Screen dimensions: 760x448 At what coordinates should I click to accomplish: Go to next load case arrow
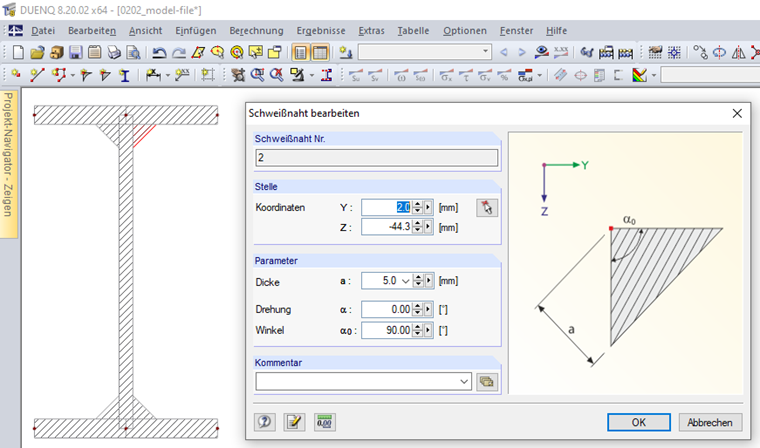coord(522,52)
